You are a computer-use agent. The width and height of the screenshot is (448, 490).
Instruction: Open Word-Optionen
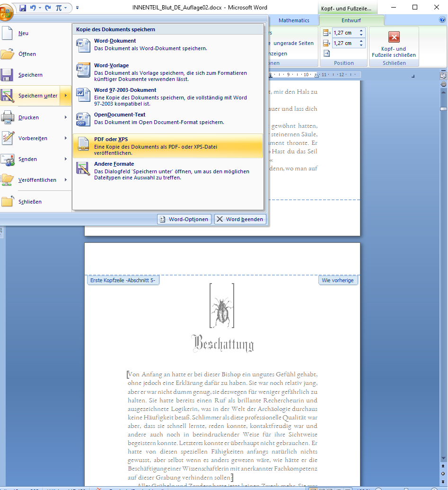[184, 219]
